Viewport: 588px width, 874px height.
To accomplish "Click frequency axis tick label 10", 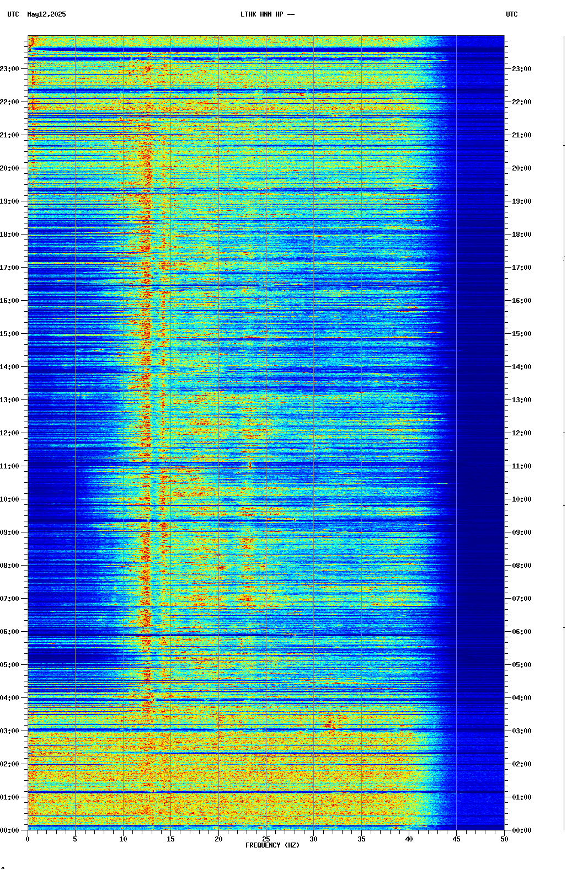I will click(123, 839).
